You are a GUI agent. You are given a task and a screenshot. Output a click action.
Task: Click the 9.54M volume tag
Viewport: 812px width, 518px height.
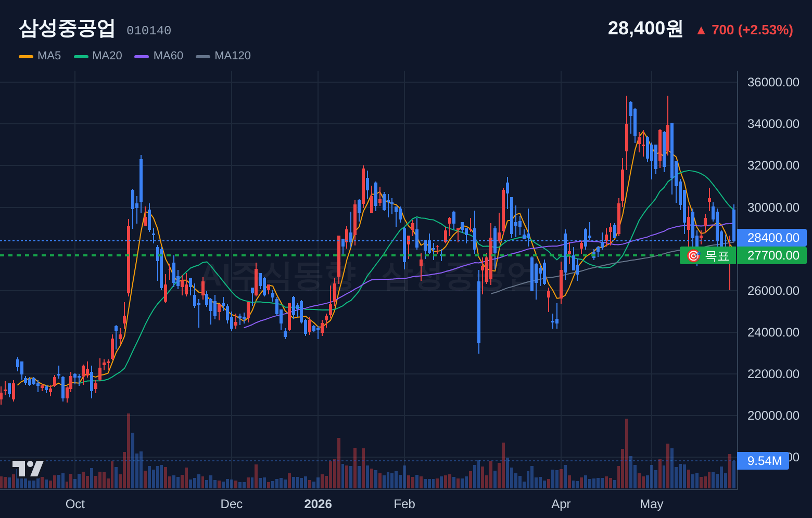[x=763, y=461]
